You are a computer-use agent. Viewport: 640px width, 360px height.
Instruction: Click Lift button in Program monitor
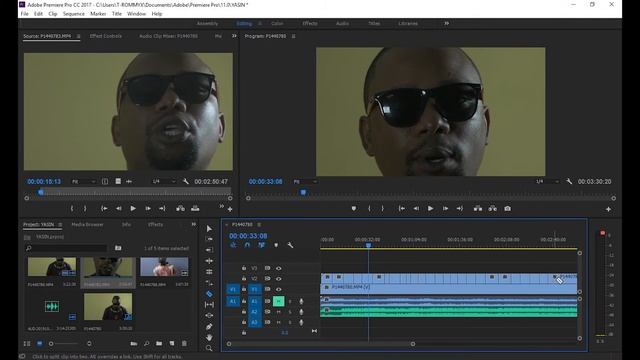point(478,209)
